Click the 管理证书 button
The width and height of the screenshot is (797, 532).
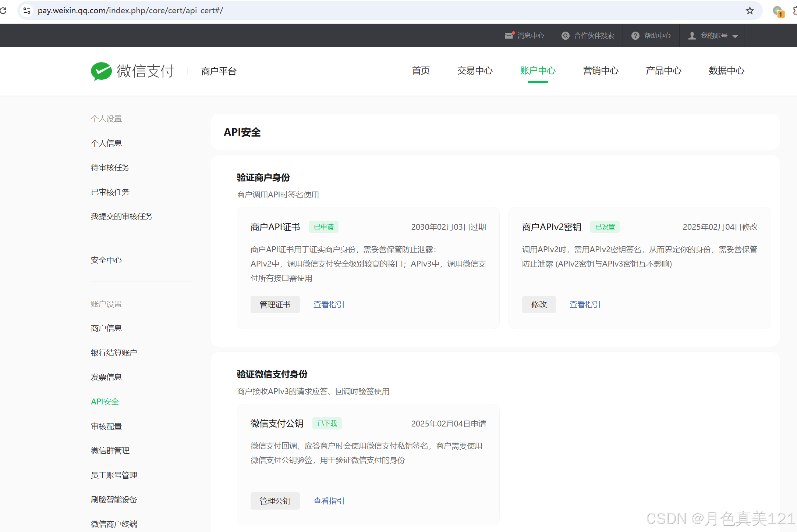tap(275, 304)
